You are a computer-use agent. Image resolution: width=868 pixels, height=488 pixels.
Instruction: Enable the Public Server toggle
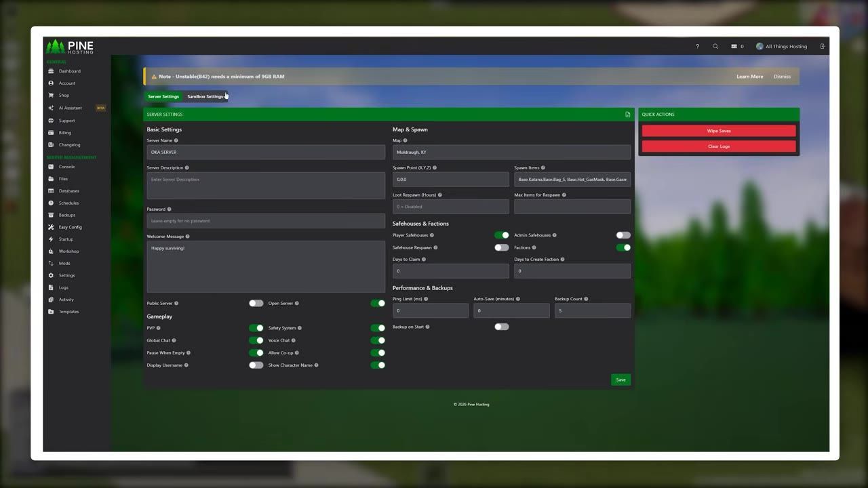tap(256, 304)
